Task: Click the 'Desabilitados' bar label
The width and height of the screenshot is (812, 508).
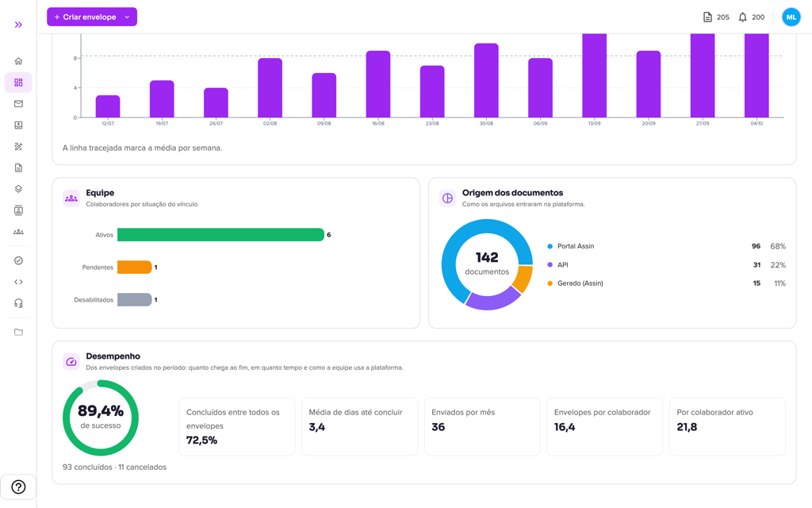Action: [94, 299]
